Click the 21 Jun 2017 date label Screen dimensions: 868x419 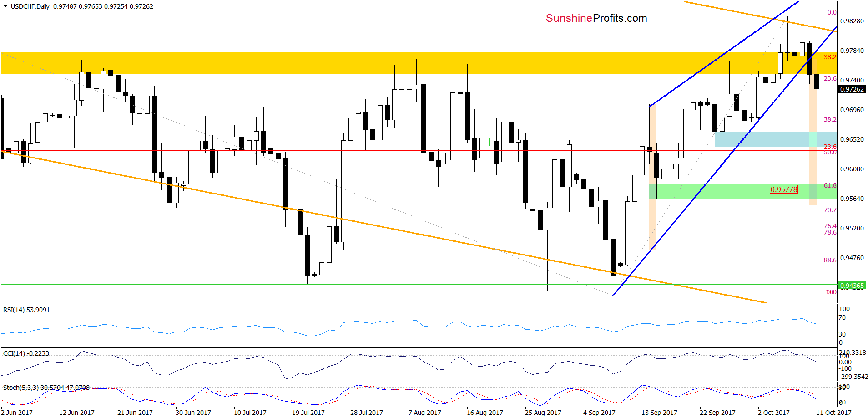pos(135,413)
